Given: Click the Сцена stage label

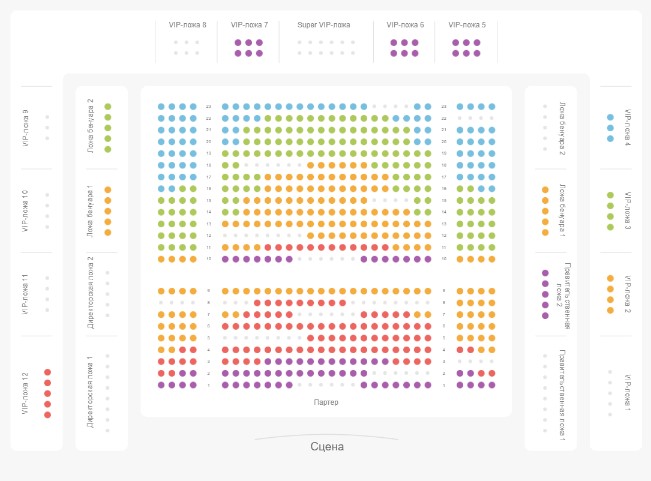Looking at the screenshot, I should point(326,447).
